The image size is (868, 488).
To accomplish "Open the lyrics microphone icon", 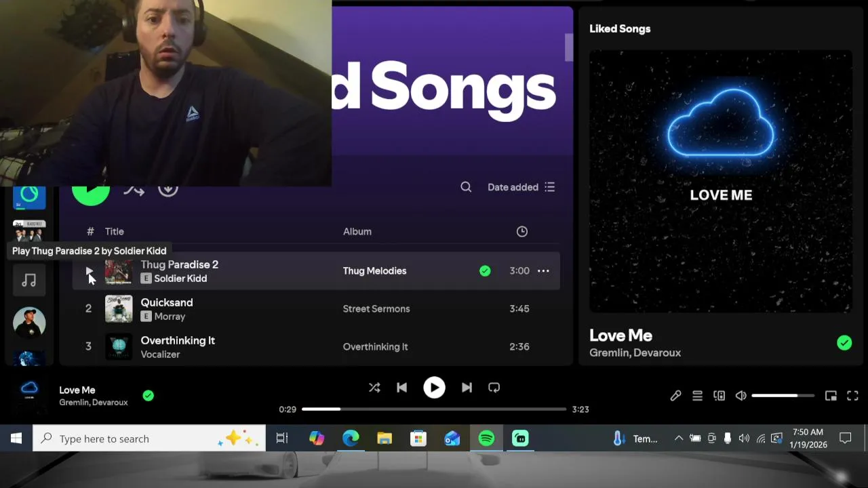I will click(675, 396).
